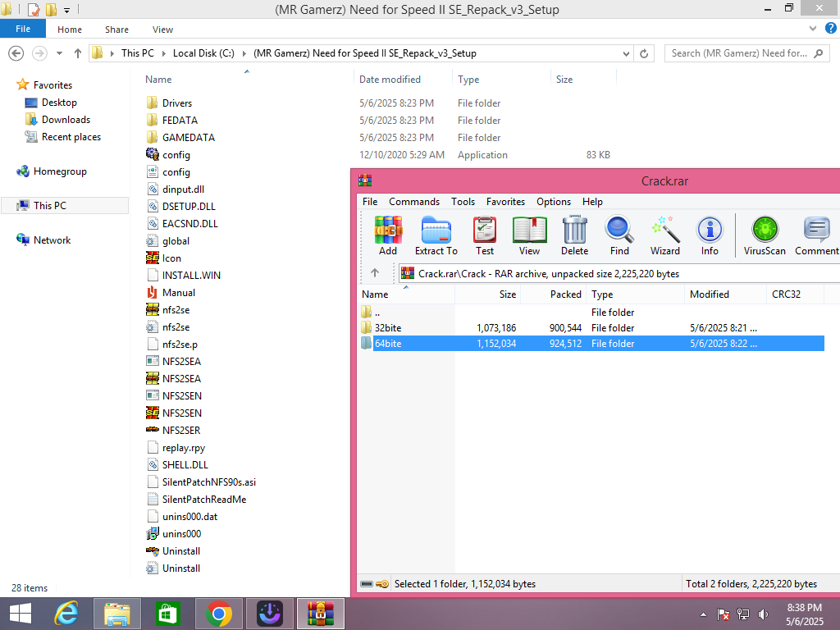Screen dimensions: 840x630
Task: Select Homegroup in navigation pane
Action: (x=60, y=171)
